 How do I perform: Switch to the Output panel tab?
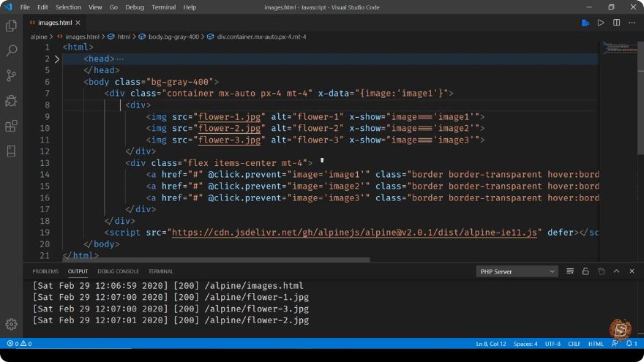78,271
